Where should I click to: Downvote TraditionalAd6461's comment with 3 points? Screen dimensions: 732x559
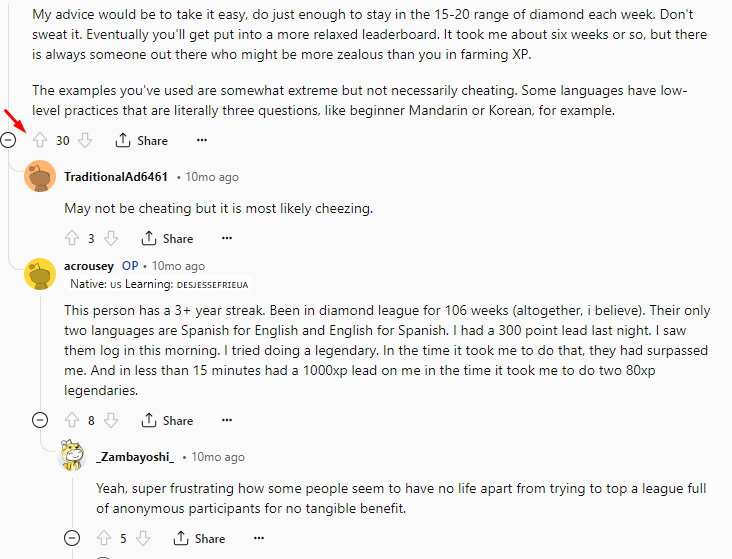111,238
